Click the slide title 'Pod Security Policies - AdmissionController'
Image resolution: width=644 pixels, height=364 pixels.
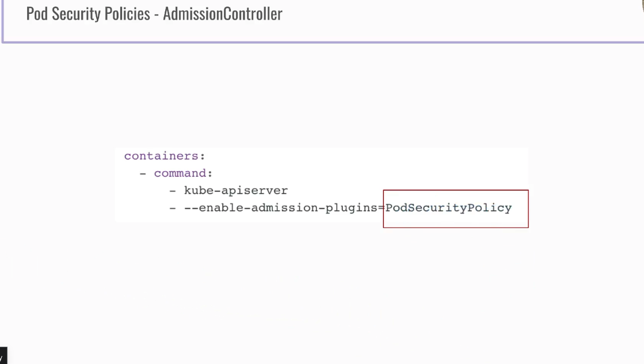(x=154, y=14)
